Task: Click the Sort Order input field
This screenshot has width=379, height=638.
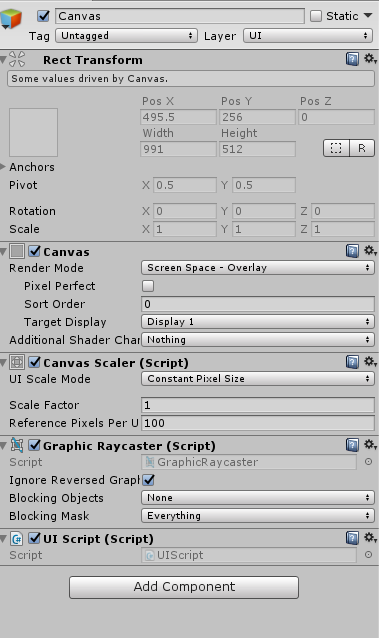Action: [258, 304]
